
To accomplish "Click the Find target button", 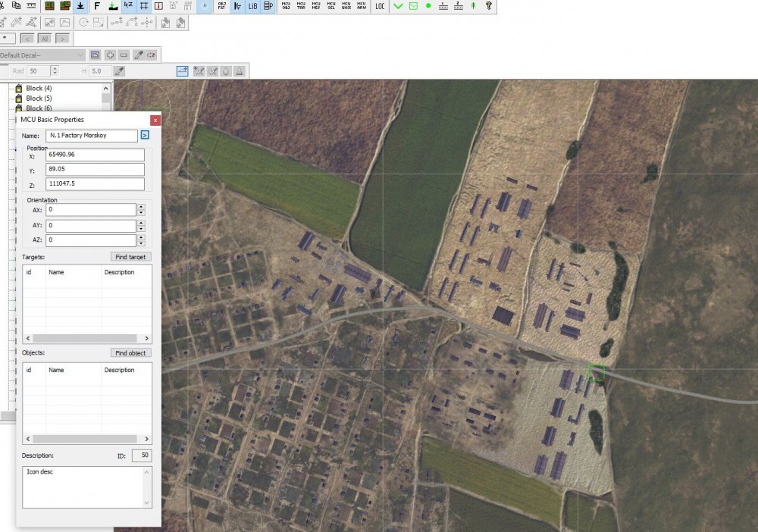I will [x=131, y=257].
